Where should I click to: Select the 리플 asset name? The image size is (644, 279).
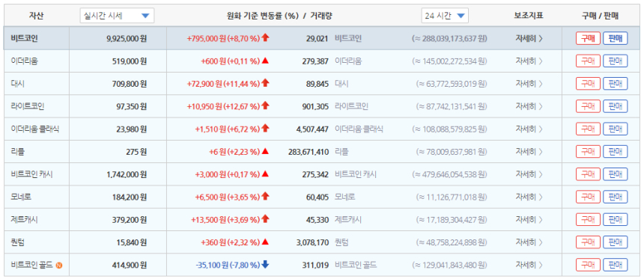point(18,152)
